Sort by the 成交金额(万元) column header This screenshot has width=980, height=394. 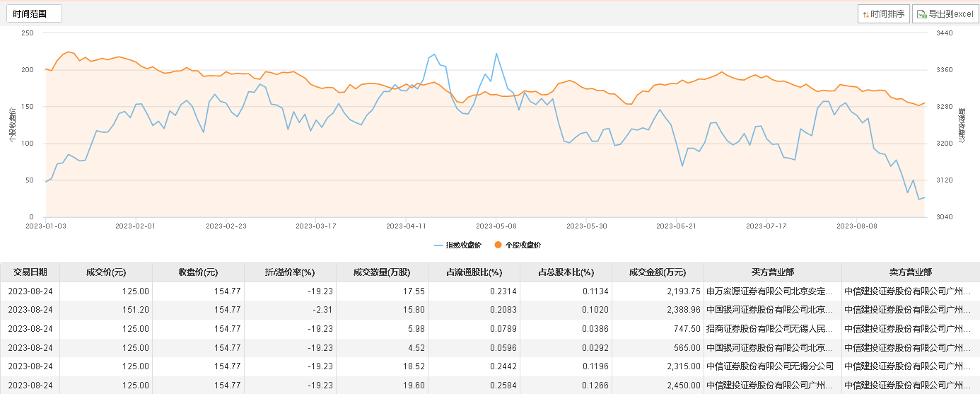[x=658, y=272]
